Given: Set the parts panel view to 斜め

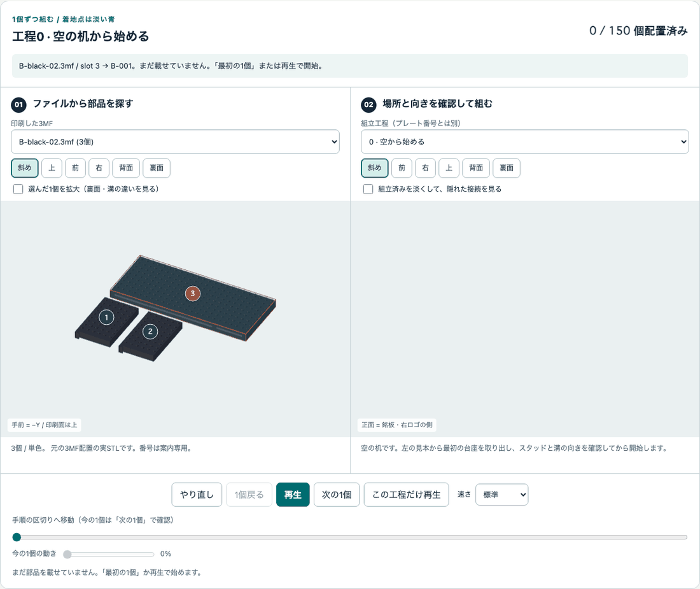Looking at the screenshot, I should 25,168.
